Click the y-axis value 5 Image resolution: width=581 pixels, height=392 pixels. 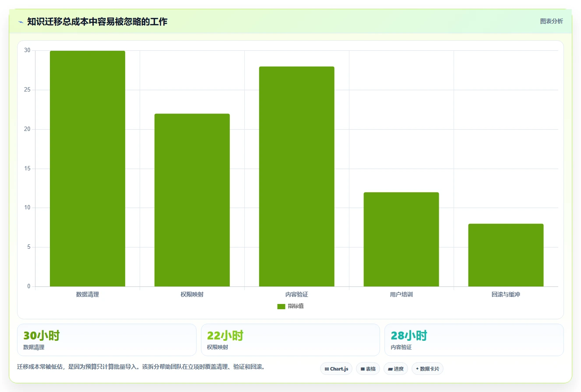(x=29, y=247)
